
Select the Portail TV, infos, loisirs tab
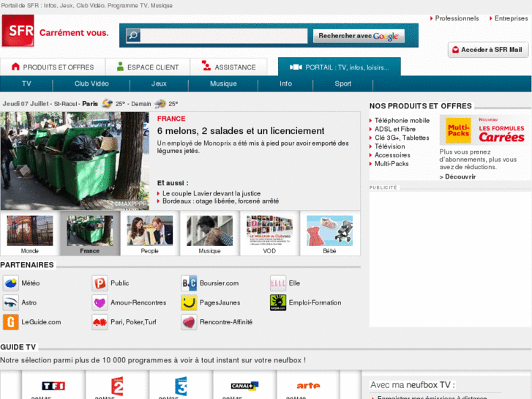click(340, 67)
